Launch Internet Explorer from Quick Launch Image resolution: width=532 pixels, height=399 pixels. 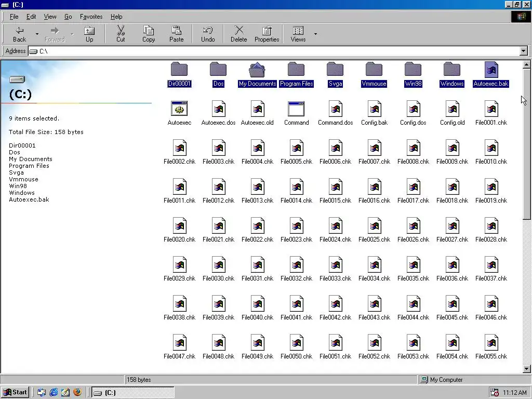54,393
